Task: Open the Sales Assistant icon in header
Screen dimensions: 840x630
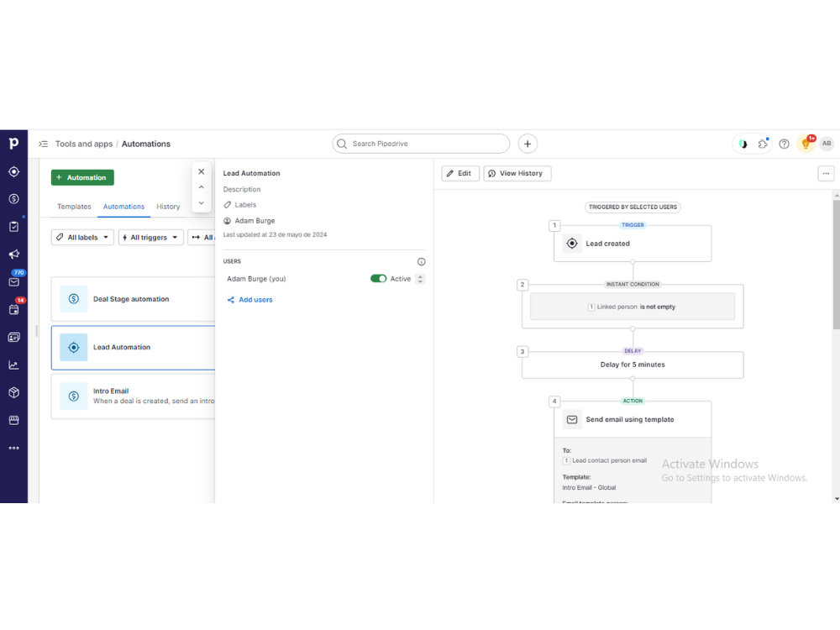Action: (x=743, y=144)
